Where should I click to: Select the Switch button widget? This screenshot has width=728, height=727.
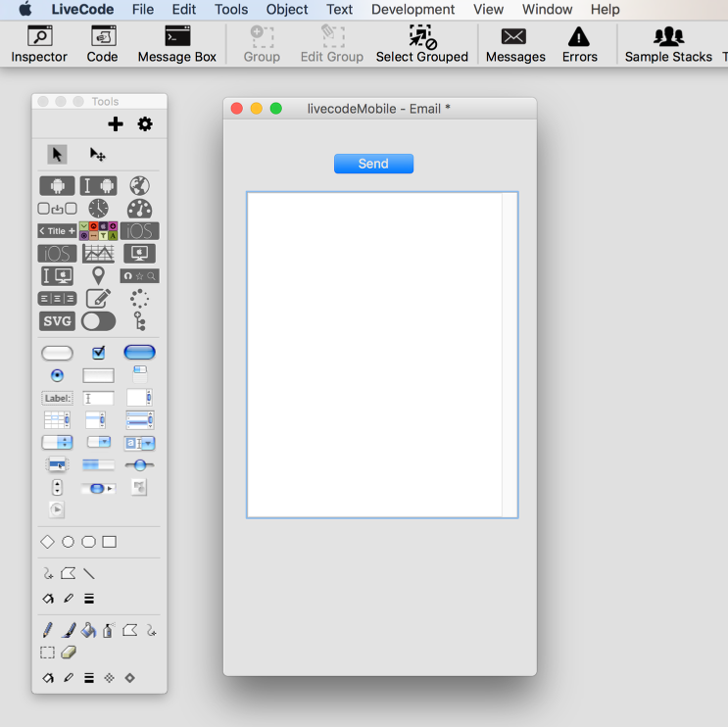(x=98, y=320)
